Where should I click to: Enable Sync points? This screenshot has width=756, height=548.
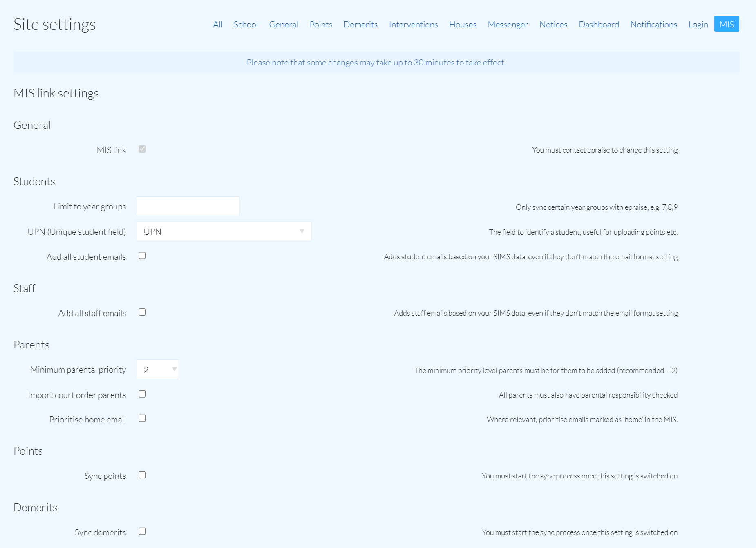pos(142,475)
